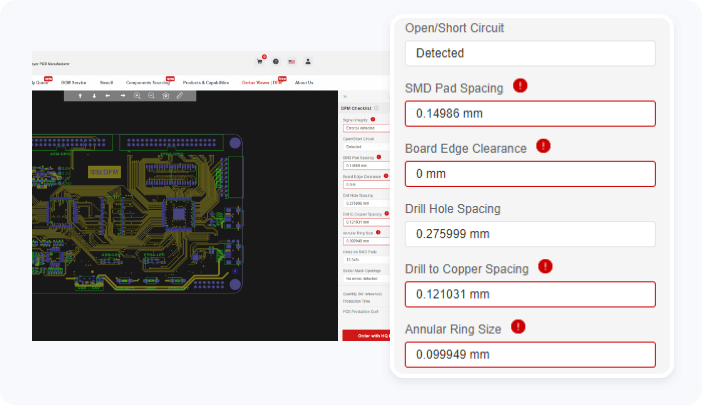The width and height of the screenshot is (702, 405).
Task: Click SMD Pad Spacing warning icon
Action: pyautogui.click(x=520, y=86)
